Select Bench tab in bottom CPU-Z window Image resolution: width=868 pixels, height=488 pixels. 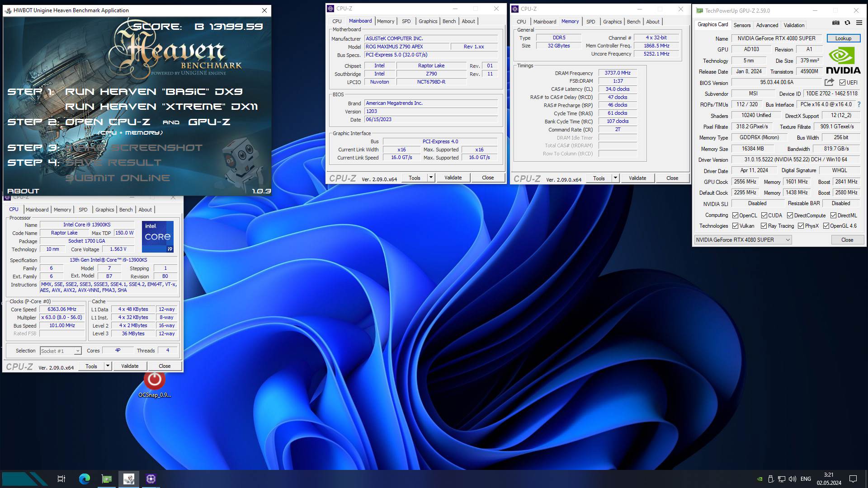click(x=126, y=210)
